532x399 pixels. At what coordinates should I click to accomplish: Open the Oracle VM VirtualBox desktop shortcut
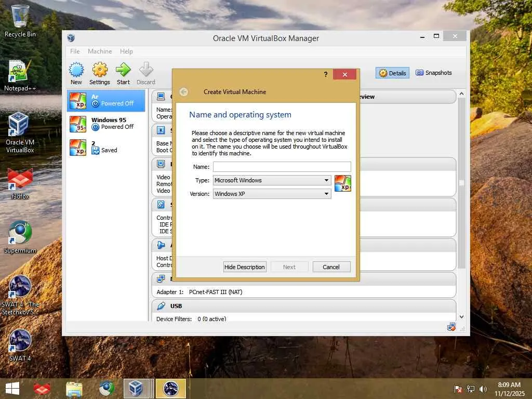pos(20,132)
